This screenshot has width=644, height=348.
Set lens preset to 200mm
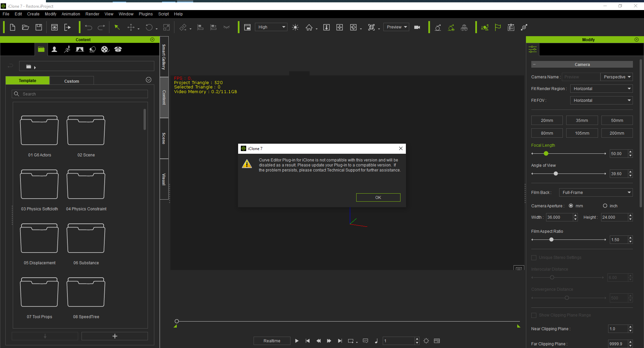(617, 133)
